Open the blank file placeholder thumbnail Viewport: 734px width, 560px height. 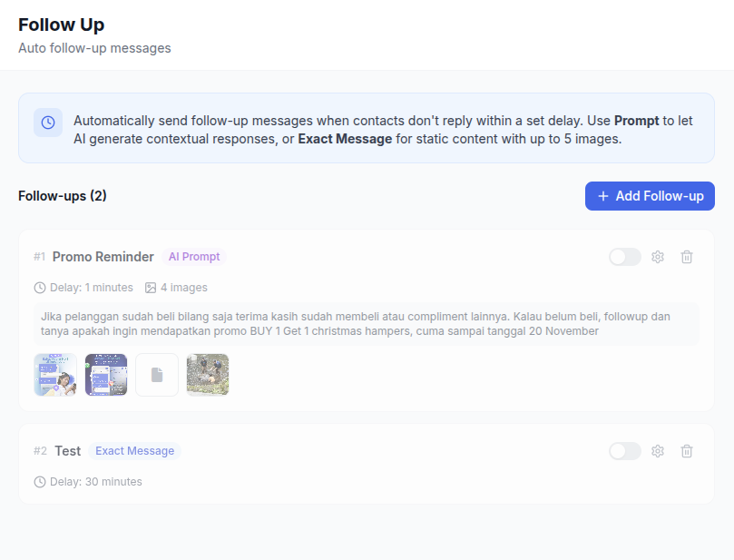[157, 375]
